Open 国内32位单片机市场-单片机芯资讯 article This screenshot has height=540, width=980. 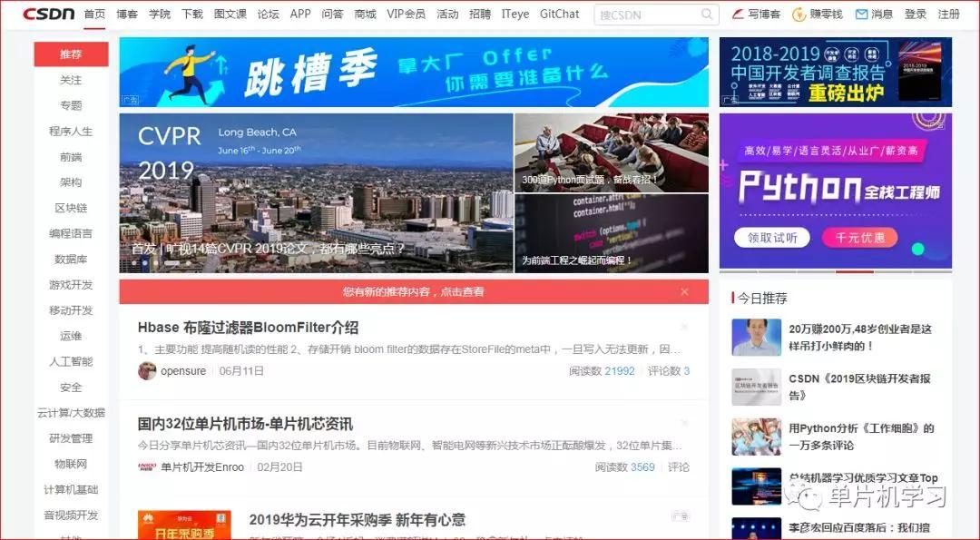click(x=246, y=424)
